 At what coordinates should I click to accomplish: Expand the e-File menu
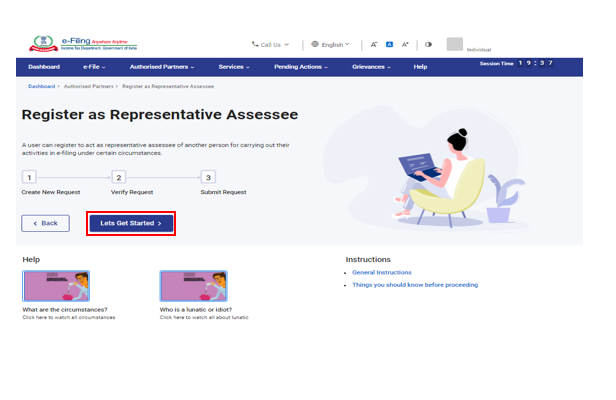(95, 67)
